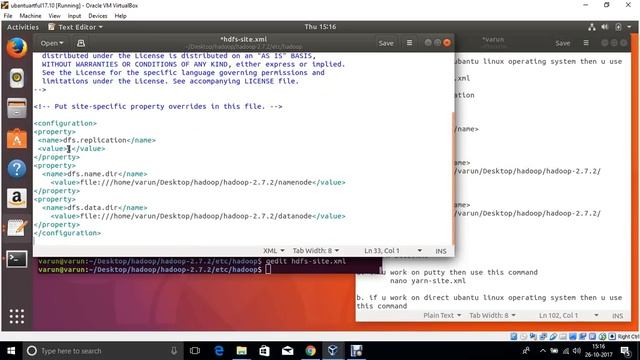Image resolution: width=640 pixels, height=360 pixels.
Task: Open volume icon in Ubuntu top bar
Action: tap(604, 27)
